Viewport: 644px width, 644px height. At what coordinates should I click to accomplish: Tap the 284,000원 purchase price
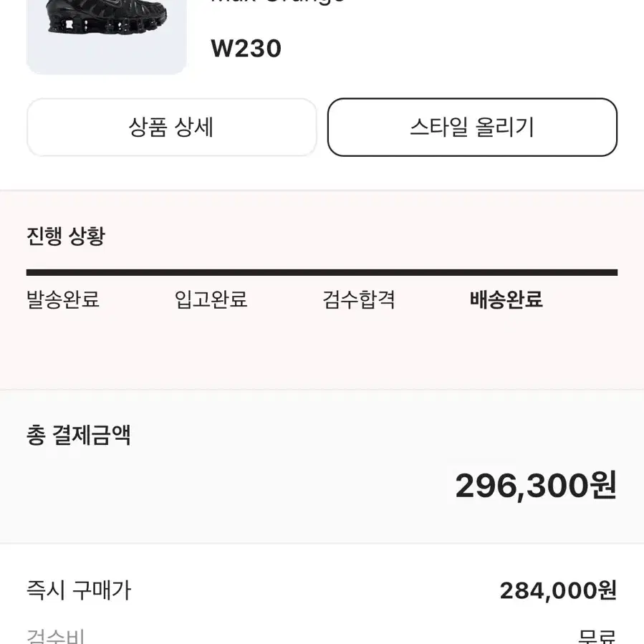(558, 591)
